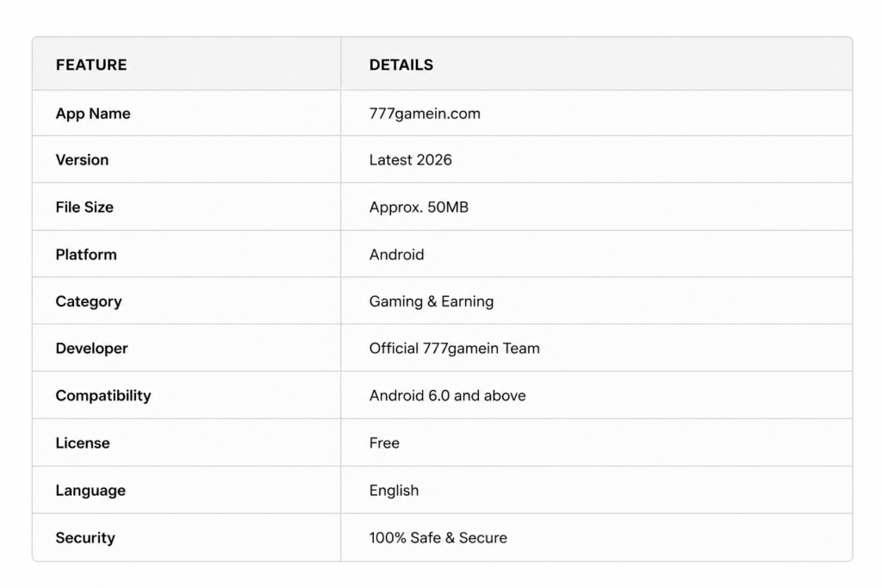The image size is (882, 588).
Task: Select the Developer row label
Action: [x=91, y=349]
